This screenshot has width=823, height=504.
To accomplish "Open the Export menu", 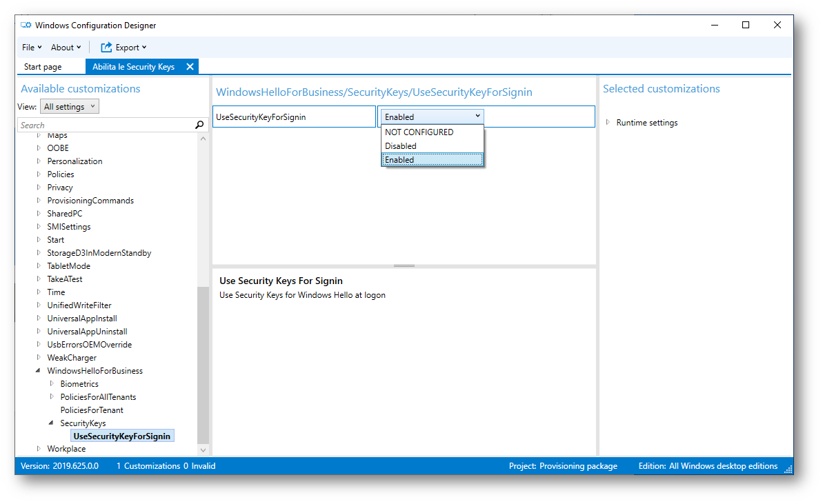I will [130, 47].
